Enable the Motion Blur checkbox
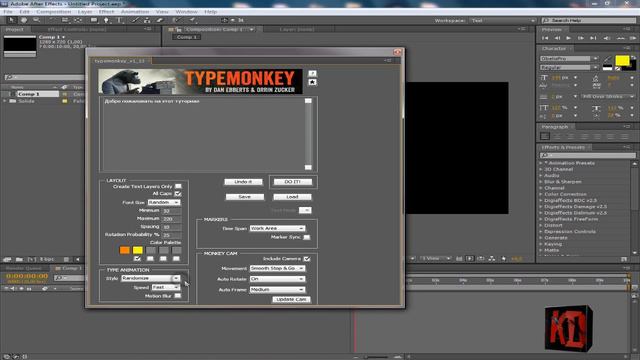Viewport: 640px width, 360px height. (178, 296)
